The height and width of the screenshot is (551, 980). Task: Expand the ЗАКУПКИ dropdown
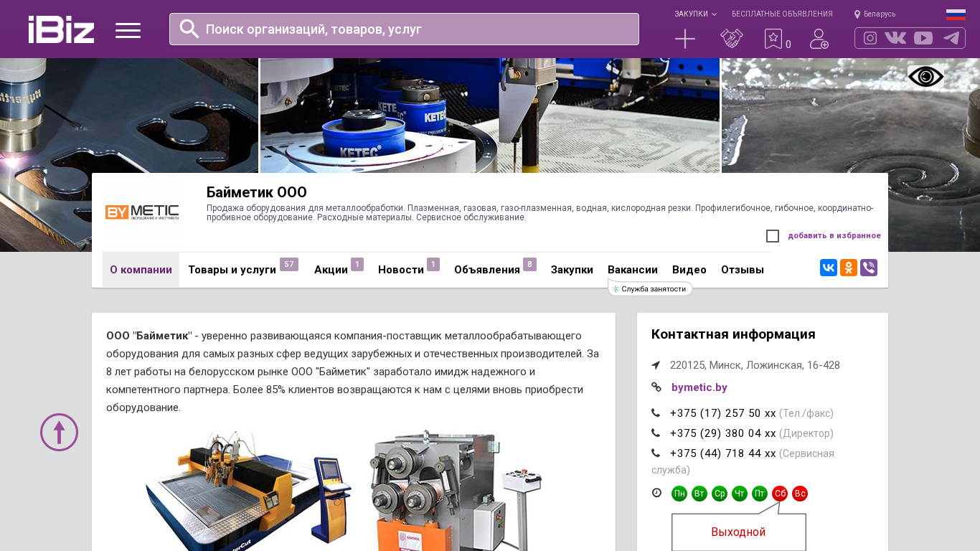click(695, 14)
